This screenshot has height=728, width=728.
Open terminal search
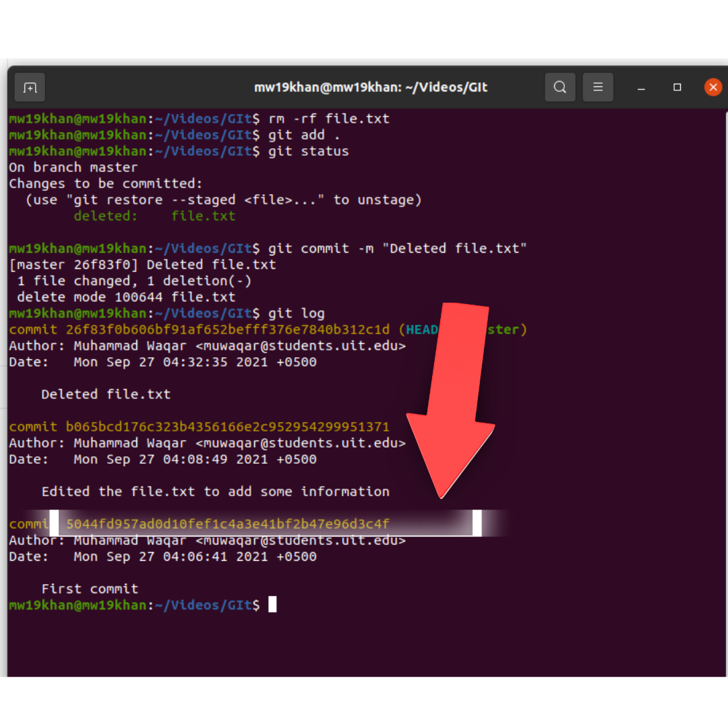click(x=560, y=87)
